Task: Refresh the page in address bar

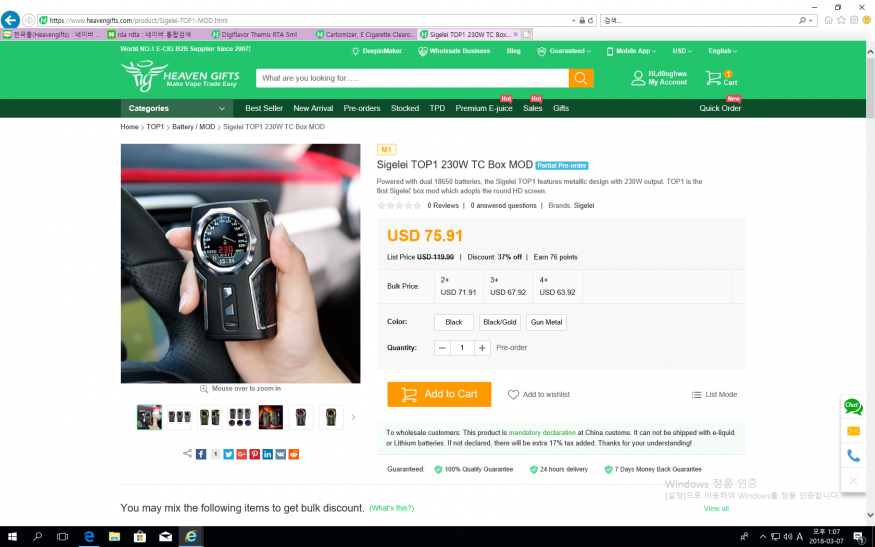Action: 590,20
